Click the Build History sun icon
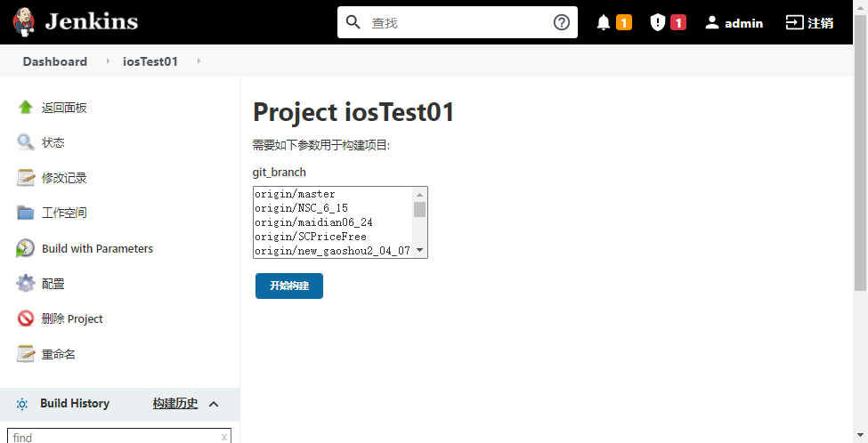This screenshot has width=868, height=443. [22, 404]
